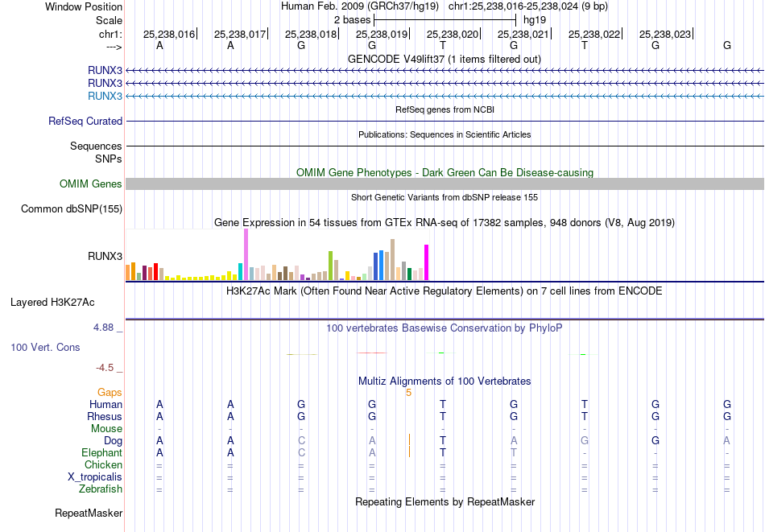Click the Human Feb. 2009 assembly position title
Image resolution: width=765 pixels, height=532 pixels.
pyautogui.click(x=445, y=6)
